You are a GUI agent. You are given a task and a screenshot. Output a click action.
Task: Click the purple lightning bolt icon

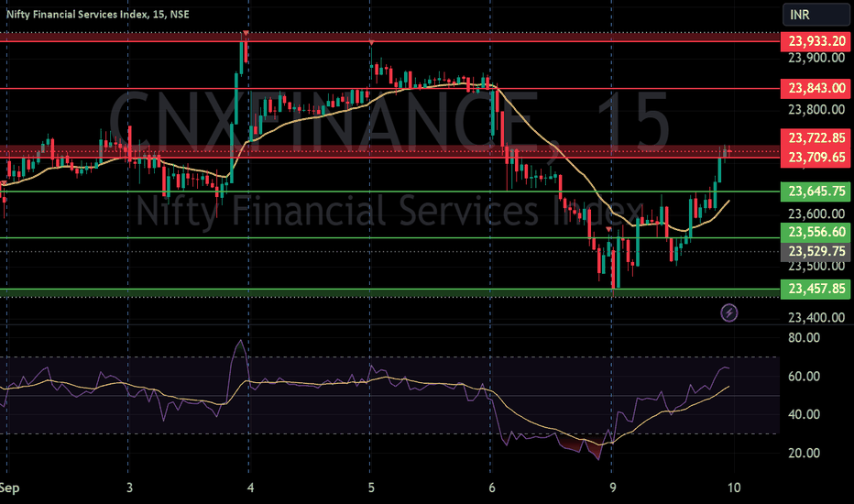[729, 312]
